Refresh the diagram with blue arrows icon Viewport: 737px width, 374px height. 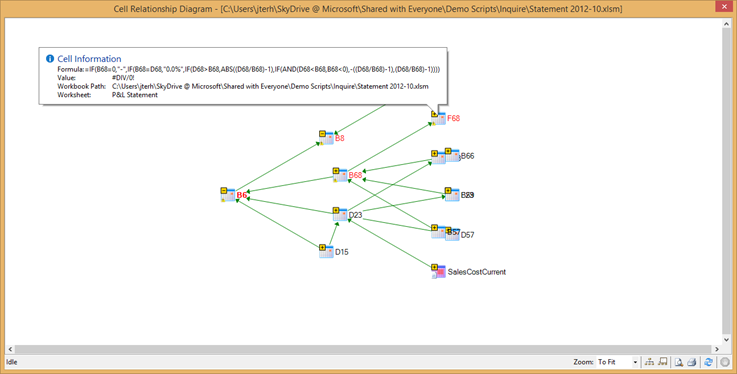pos(708,362)
